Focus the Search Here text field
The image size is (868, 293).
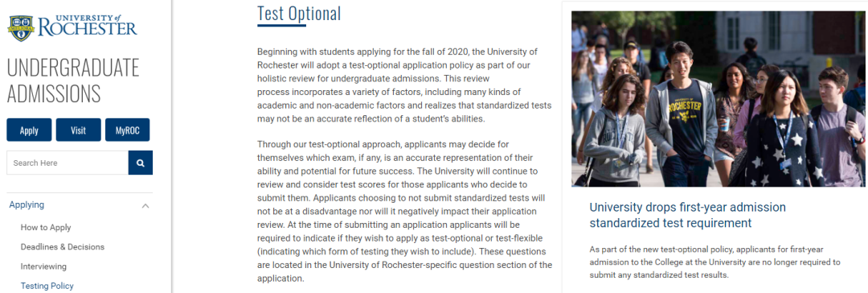(x=68, y=163)
